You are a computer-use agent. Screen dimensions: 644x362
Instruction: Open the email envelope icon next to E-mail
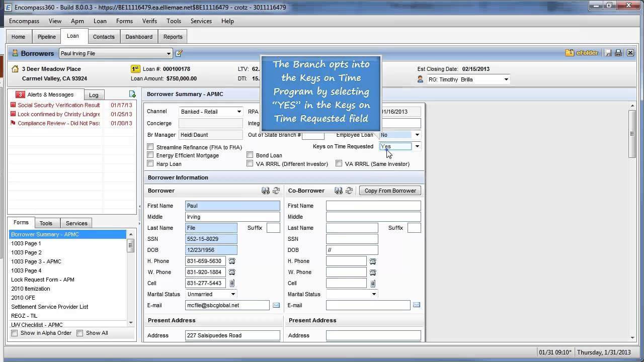coord(276,305)
